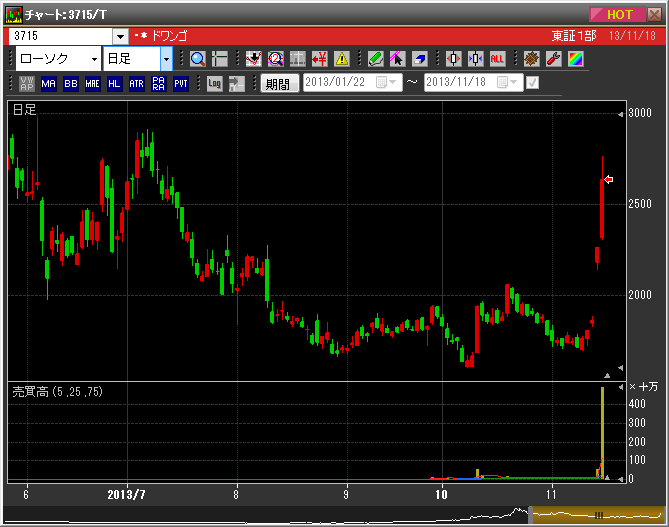Open the rainbow color settings icon

[x=575, y=59]
